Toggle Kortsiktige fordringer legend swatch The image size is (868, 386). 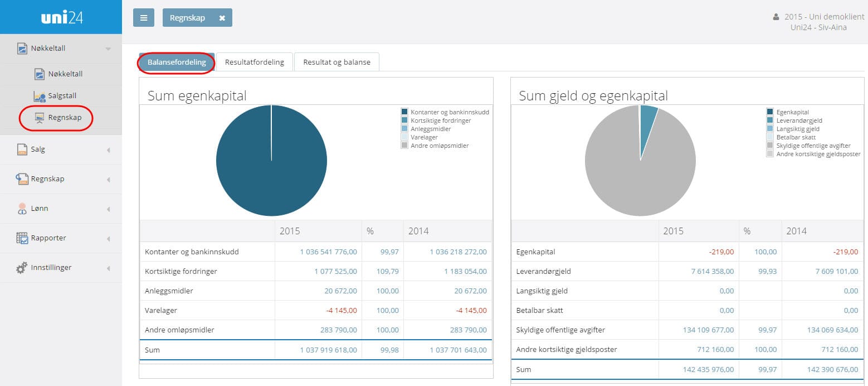404,120
